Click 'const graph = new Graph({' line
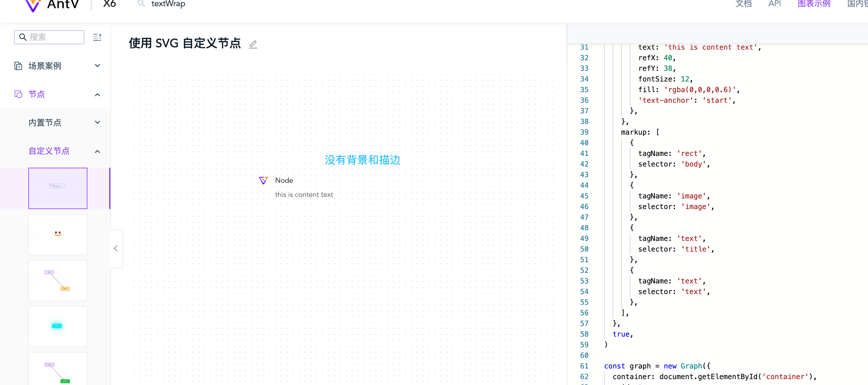868x385 pixels. point(657,366)
